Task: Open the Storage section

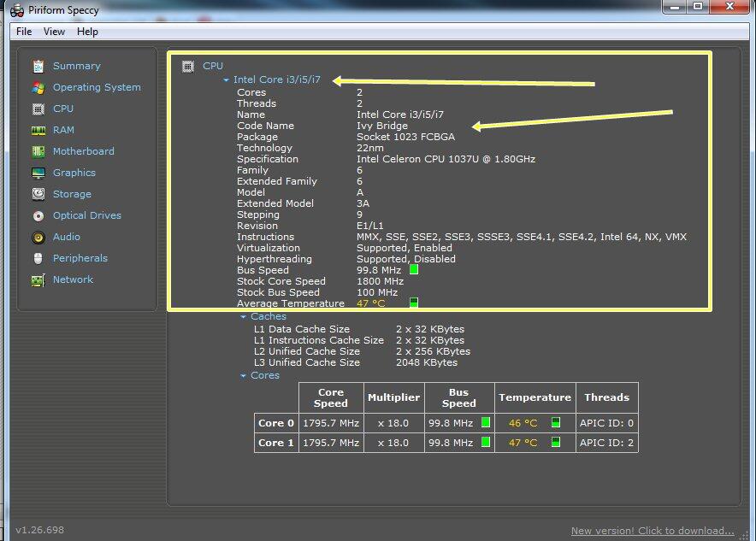Action: click(72, 194)
